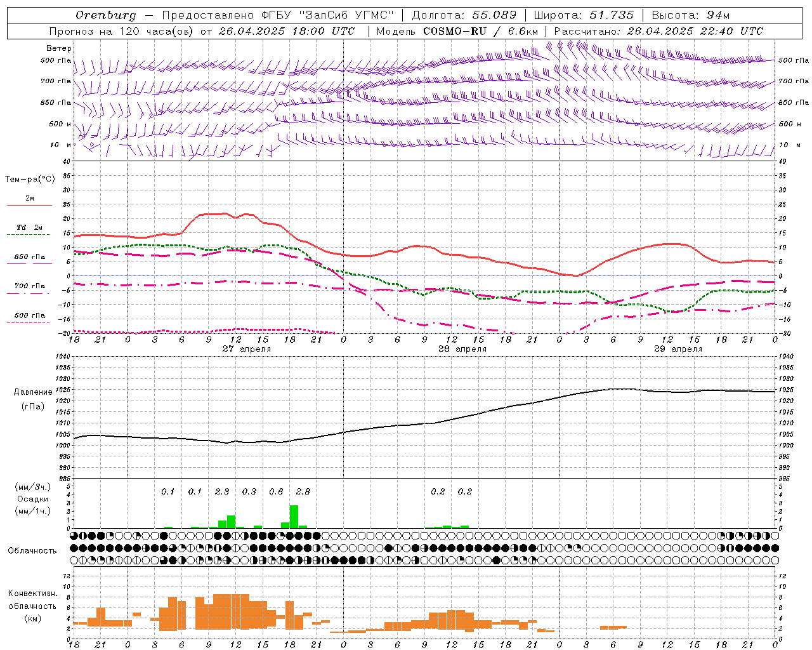Click Рассчитано: 26.04.2025 22:40 UTC timestamp
Image resolution: width=812 pixels, height=650 pixels.
tap(658, 31)
